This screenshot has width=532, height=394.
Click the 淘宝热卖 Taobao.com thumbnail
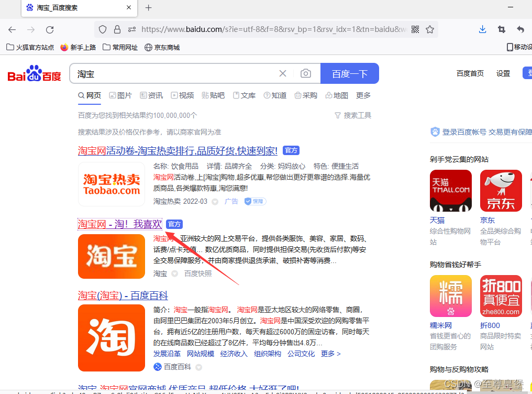pyautogui.click(x=112, y=184)
